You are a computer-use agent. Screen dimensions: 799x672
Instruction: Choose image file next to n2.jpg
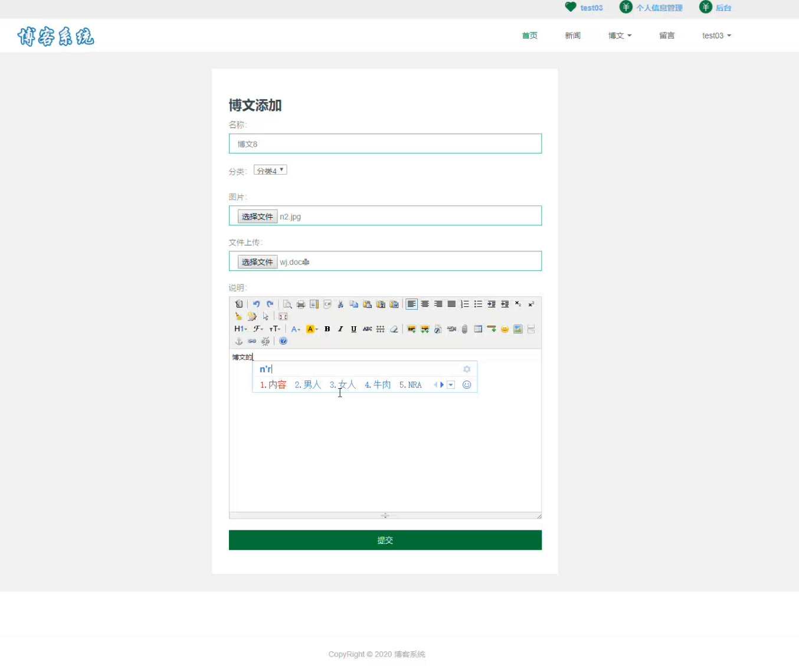[257, 217]
